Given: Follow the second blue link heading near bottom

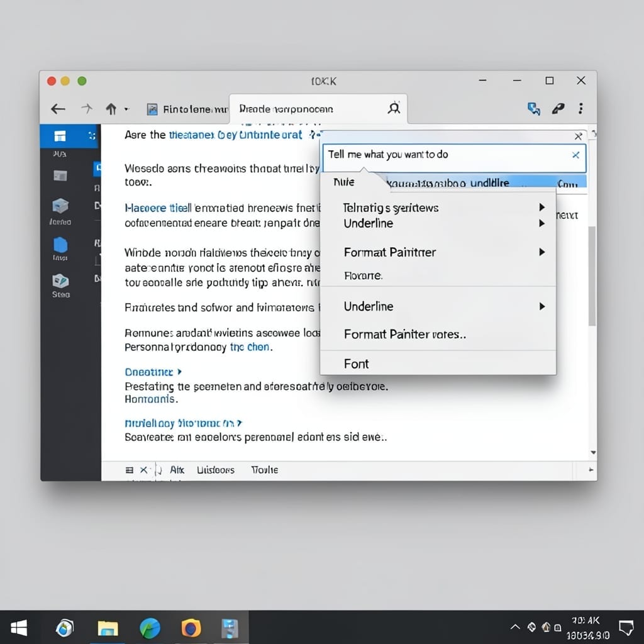Looking at the screenshot, I should click(183, 423).
